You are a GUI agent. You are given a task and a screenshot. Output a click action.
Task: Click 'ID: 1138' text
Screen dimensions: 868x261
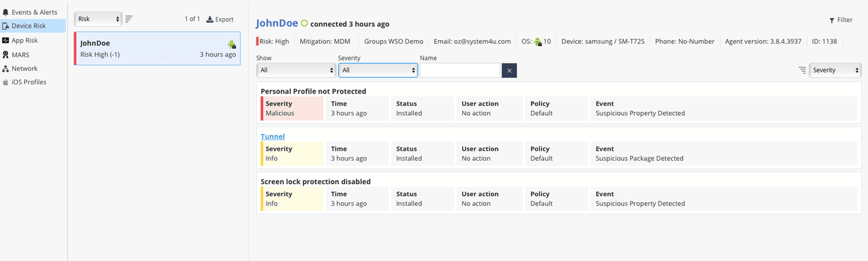pos(824,41)
